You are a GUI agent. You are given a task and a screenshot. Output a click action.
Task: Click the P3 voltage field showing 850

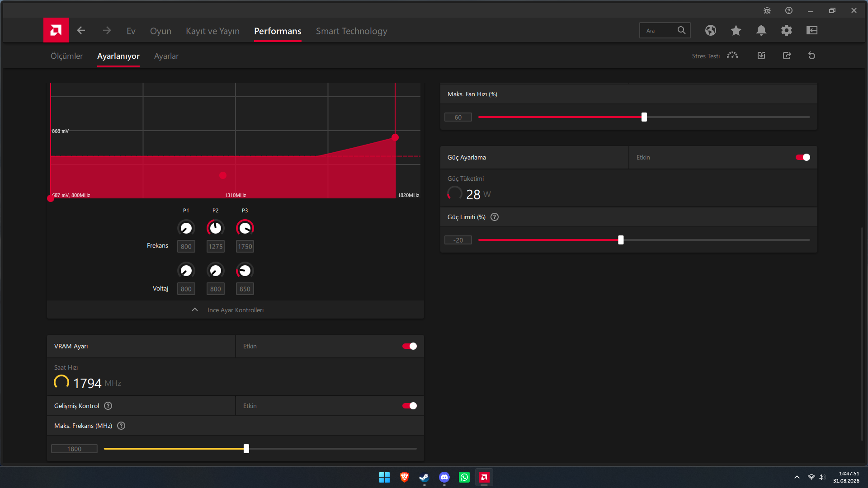click(245, 289)
